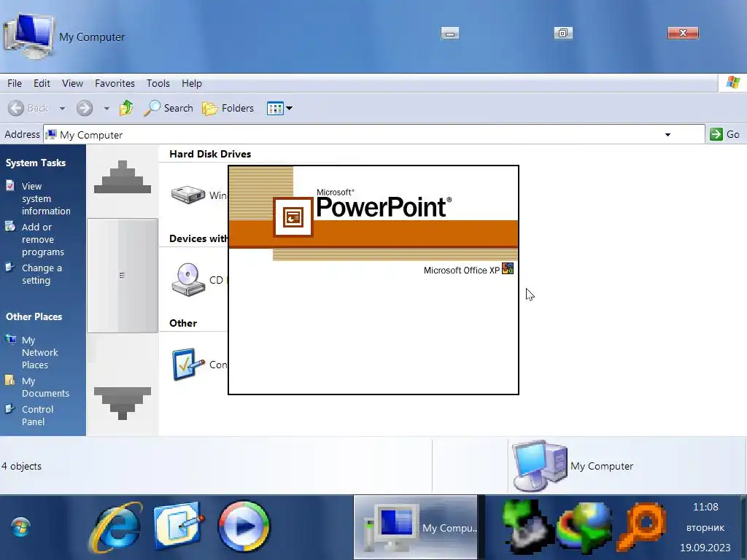Image resolution: width=747 pixels, height=560 pixels.
Task: Click the Control Panel sidebar icon
Action: (x=10, y=408)
